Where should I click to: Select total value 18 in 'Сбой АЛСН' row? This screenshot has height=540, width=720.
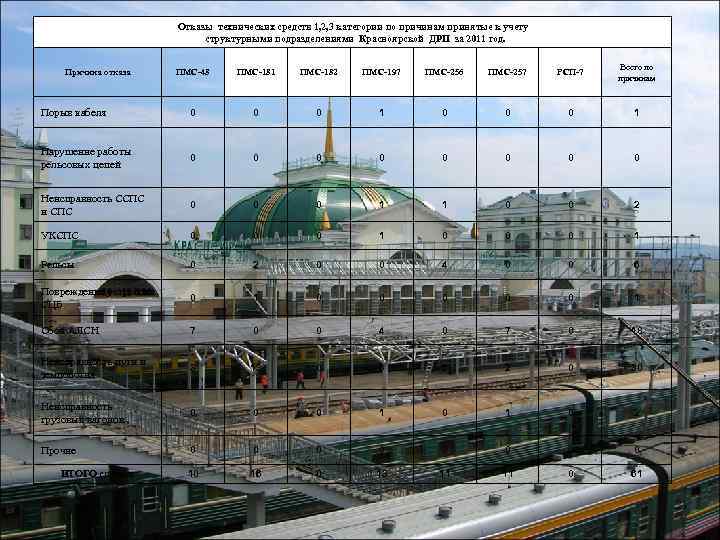point(636,330)
